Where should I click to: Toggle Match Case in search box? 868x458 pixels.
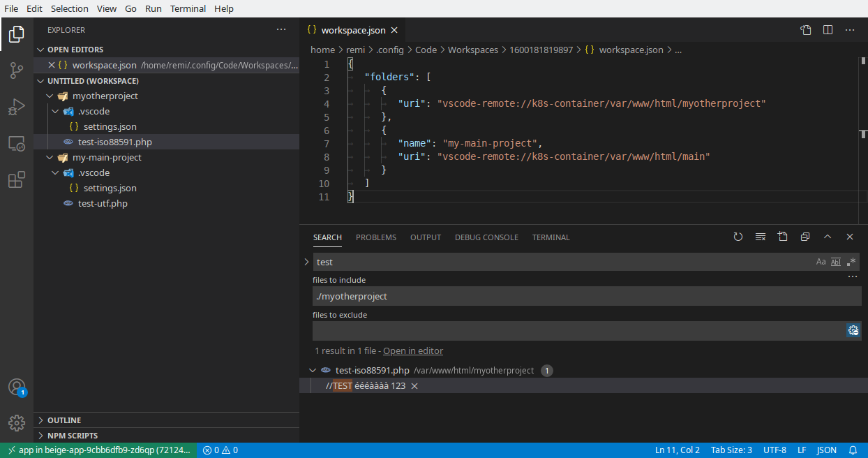pos(821,262)
